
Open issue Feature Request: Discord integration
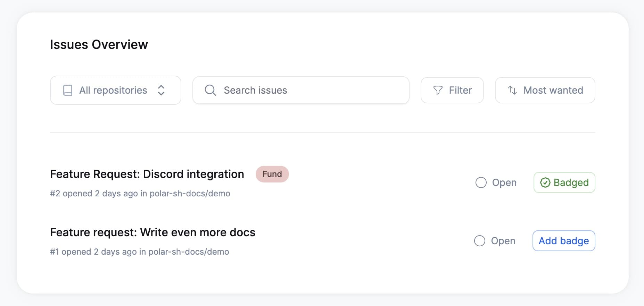pyautogui.click(x=147, y=174)
